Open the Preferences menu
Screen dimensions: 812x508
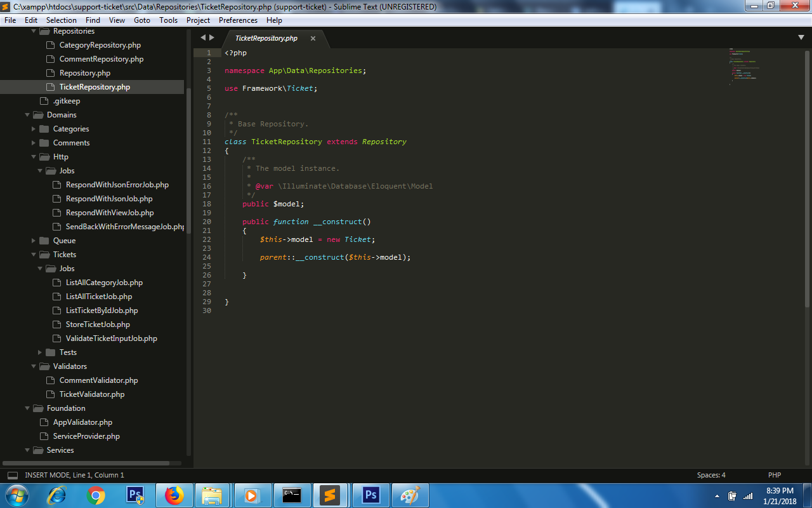[238, 20]
